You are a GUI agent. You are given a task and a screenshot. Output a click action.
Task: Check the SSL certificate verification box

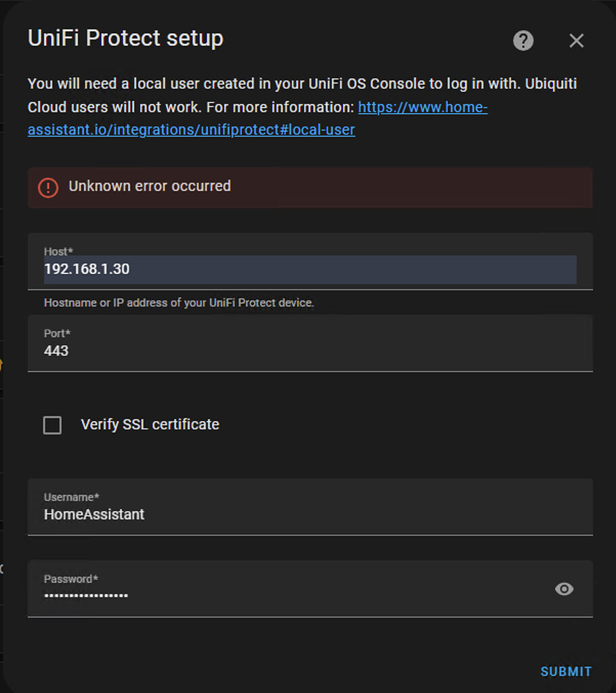(52, 425)
